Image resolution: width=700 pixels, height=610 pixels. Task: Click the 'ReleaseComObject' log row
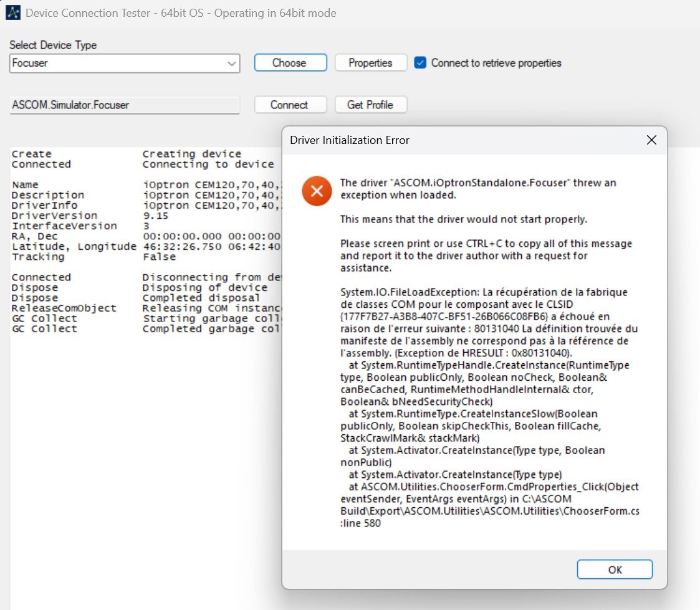point(146,308)
